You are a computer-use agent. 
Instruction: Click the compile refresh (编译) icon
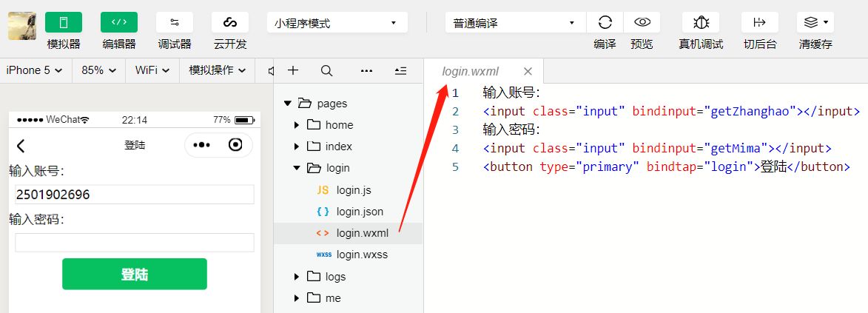(x=605, y=23)
